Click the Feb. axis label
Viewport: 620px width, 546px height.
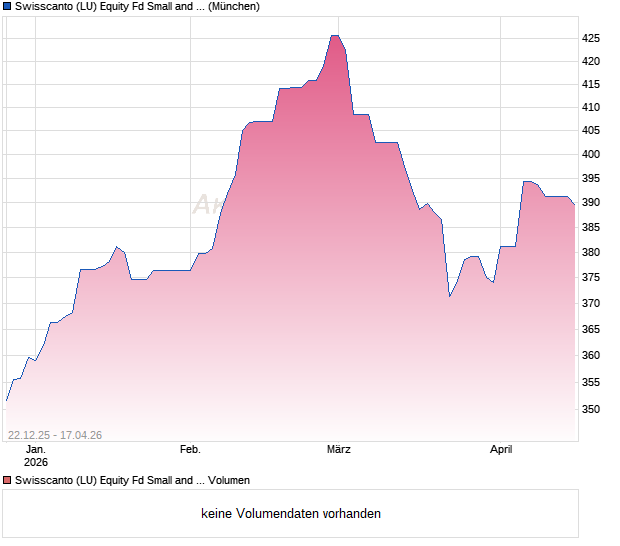click(x=190, y=450)
